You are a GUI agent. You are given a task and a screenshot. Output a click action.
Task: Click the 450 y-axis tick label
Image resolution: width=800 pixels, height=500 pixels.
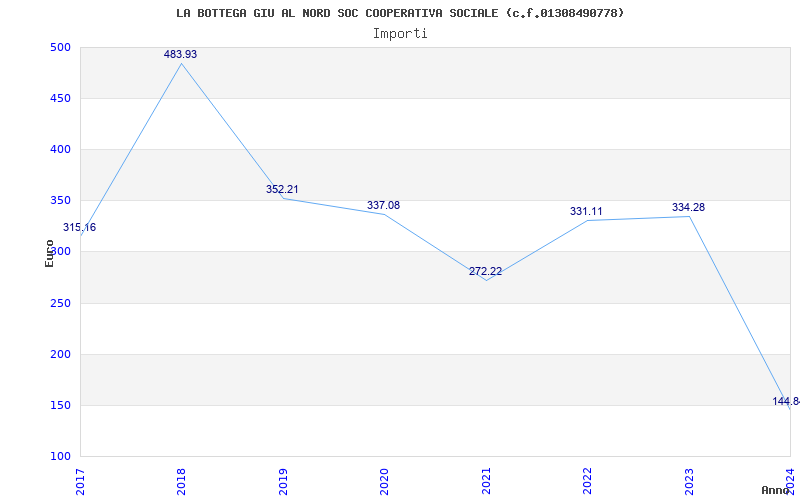click(60, 98)
